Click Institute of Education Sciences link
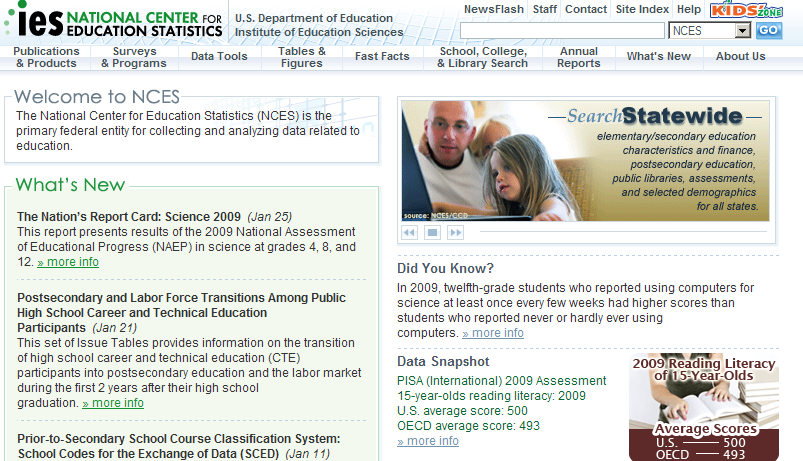This screenshot has height=461, width=803. 319,32
